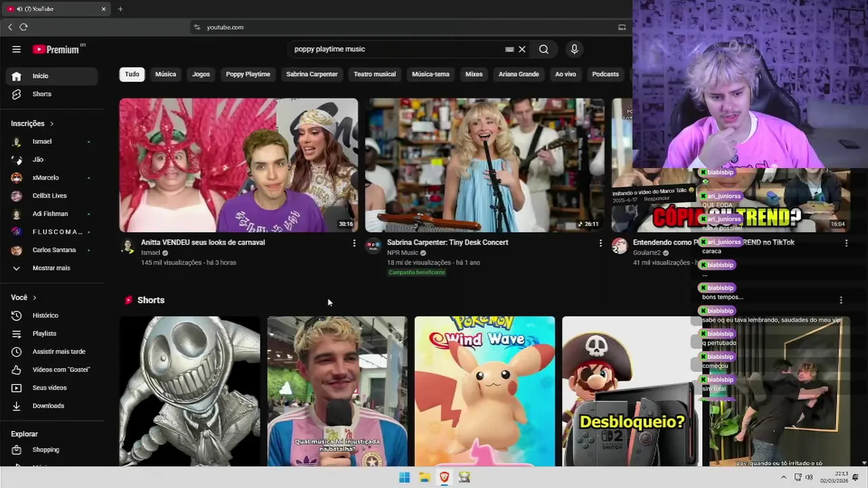Open options menu for Anitta video
Image resolution: width=868 pixels, height=488 pixels.
(x=353, y=243)
